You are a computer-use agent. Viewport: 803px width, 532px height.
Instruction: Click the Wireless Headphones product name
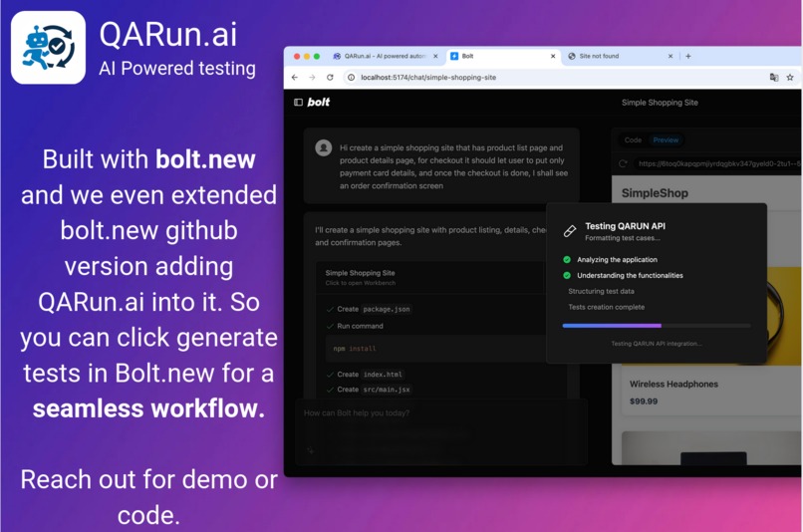coord(673,384)
